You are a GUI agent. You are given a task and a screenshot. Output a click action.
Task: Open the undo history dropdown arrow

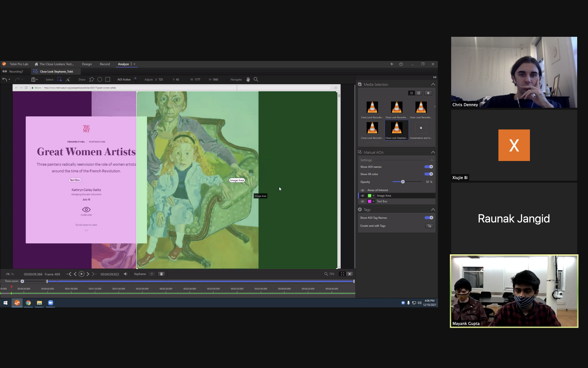pyautogui.click(x=10, y=80)
